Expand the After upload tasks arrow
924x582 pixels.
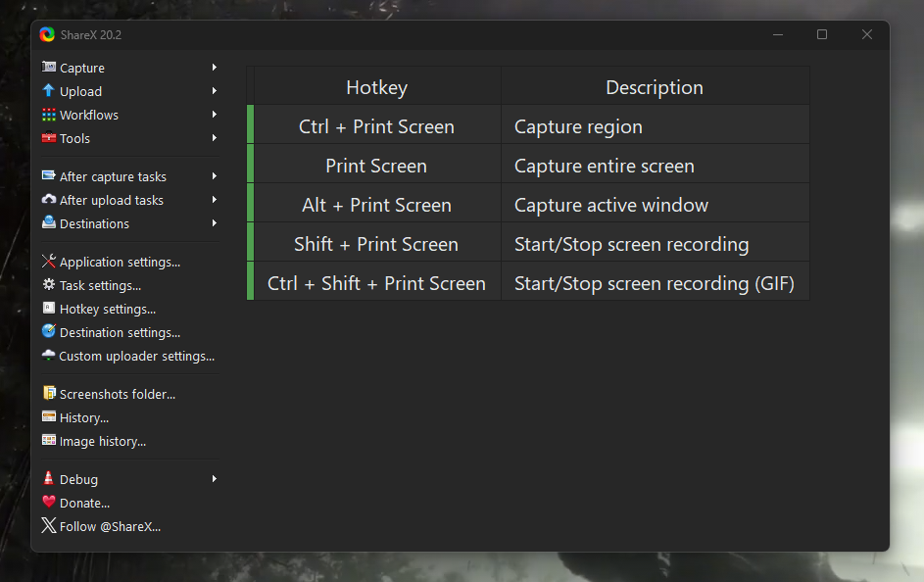click(215, 200)
